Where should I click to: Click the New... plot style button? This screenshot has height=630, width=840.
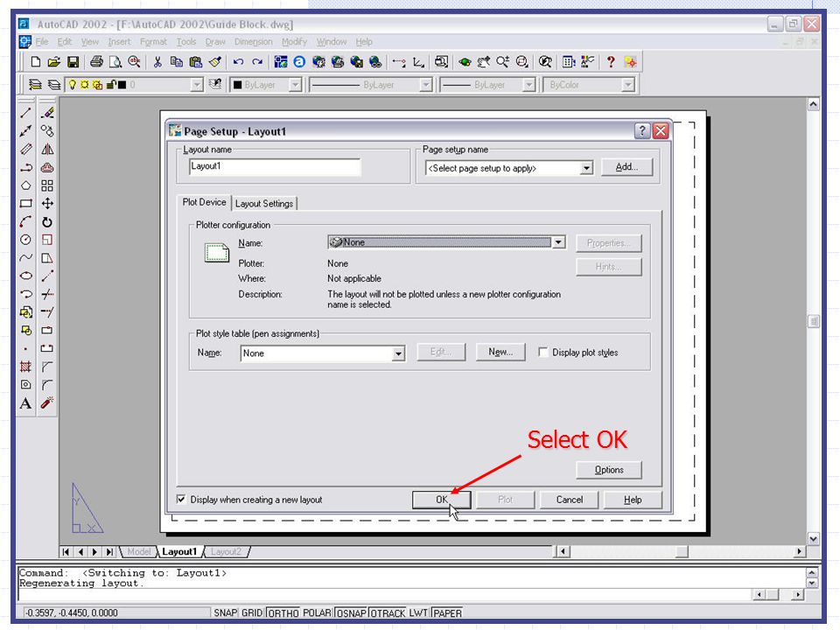[500, 352]
